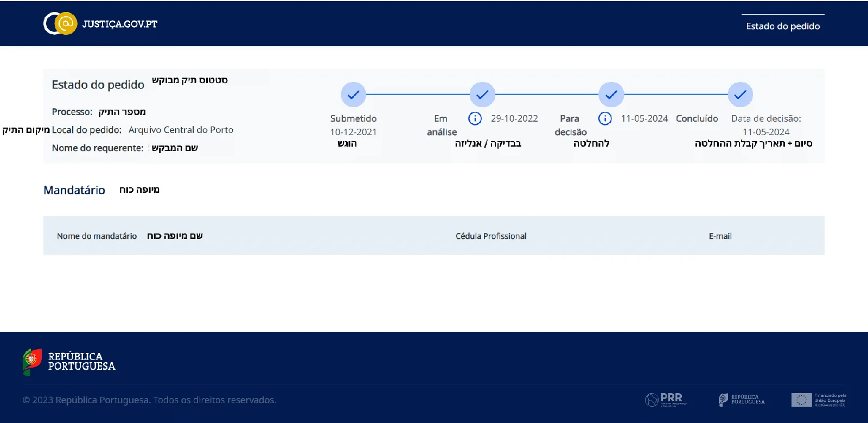868x423 pixels.
Task: Select Arquivo Central do Porto text
Action: (181, 130)
